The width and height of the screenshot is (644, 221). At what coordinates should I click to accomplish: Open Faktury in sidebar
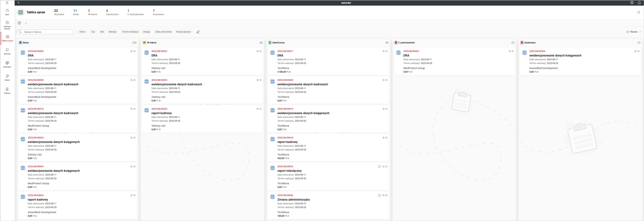pyautogui.click(x=7, y=90)
